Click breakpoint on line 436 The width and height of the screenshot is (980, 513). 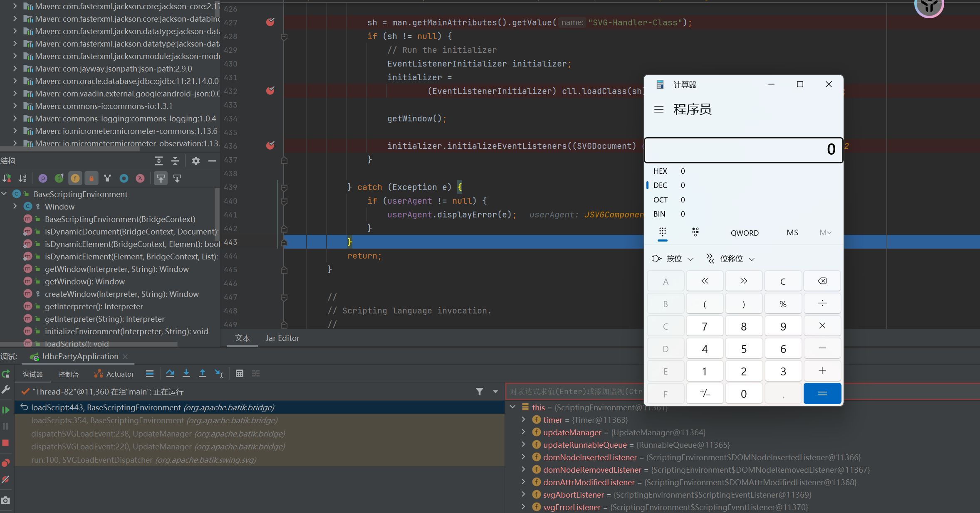pos(270,146)
